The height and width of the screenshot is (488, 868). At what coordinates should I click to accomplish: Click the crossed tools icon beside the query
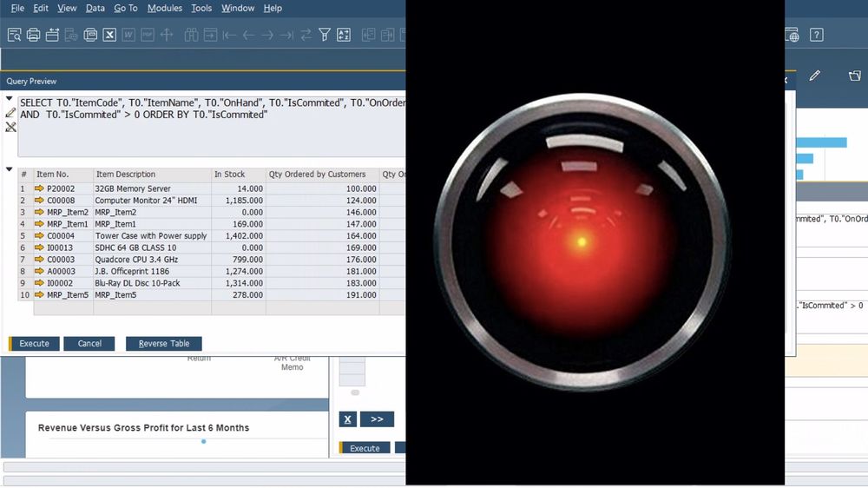pyautogui.click(x=10, y=128)
